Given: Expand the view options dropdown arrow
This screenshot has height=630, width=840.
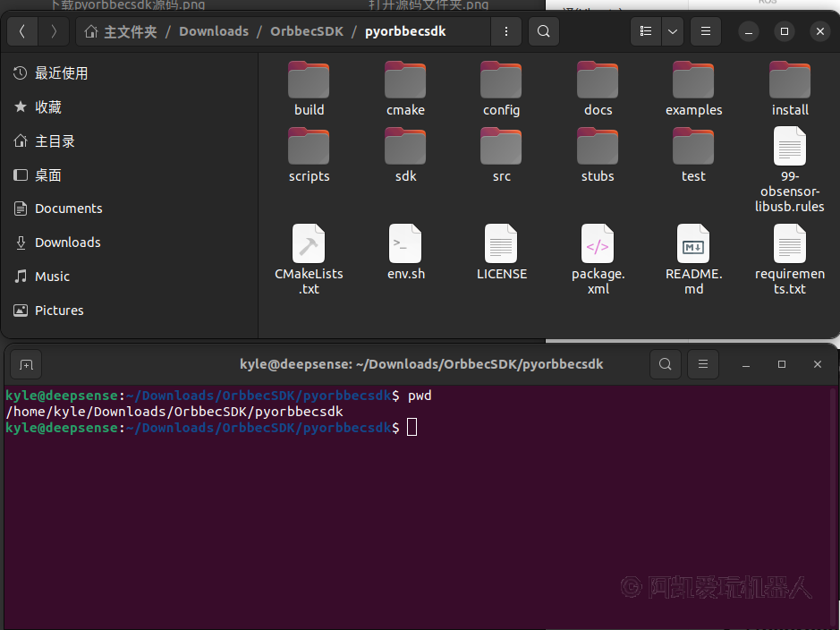Looking at the screenshot, I should (x=673, y=31).
